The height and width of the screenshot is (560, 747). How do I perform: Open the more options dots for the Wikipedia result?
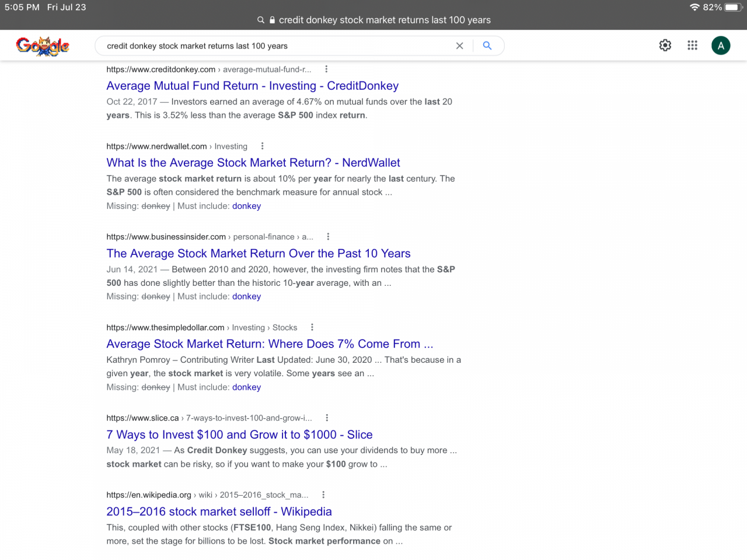[x=323, y=495]
